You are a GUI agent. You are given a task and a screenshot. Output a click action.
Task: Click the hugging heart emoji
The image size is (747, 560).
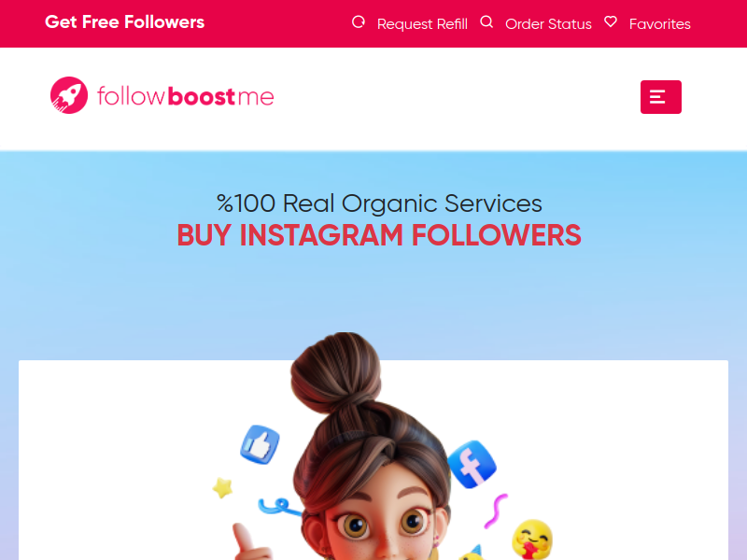click(x=532, y=539)
